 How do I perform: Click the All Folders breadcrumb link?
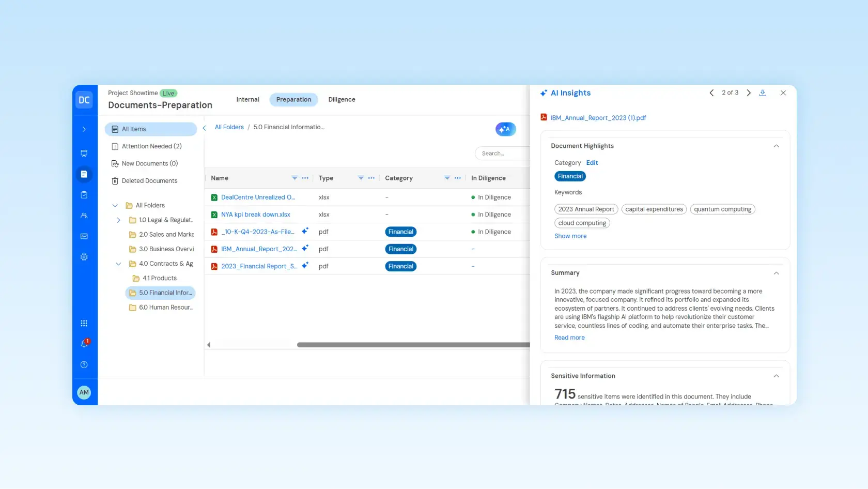[229, 127]
